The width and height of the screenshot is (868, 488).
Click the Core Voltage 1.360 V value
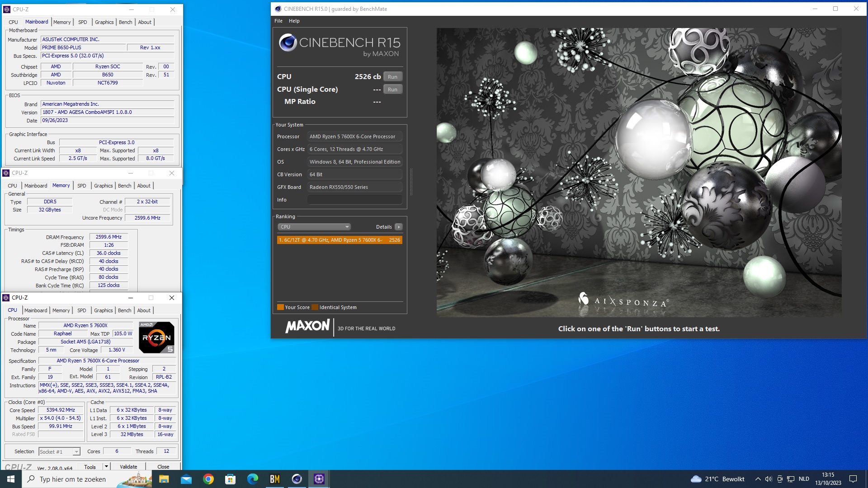click(x=116, y=350)
